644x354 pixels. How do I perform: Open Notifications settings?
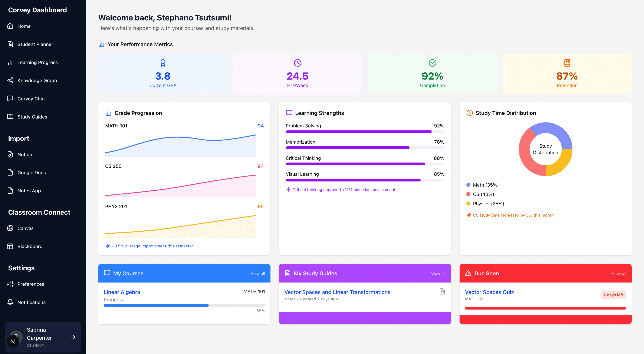32,302
